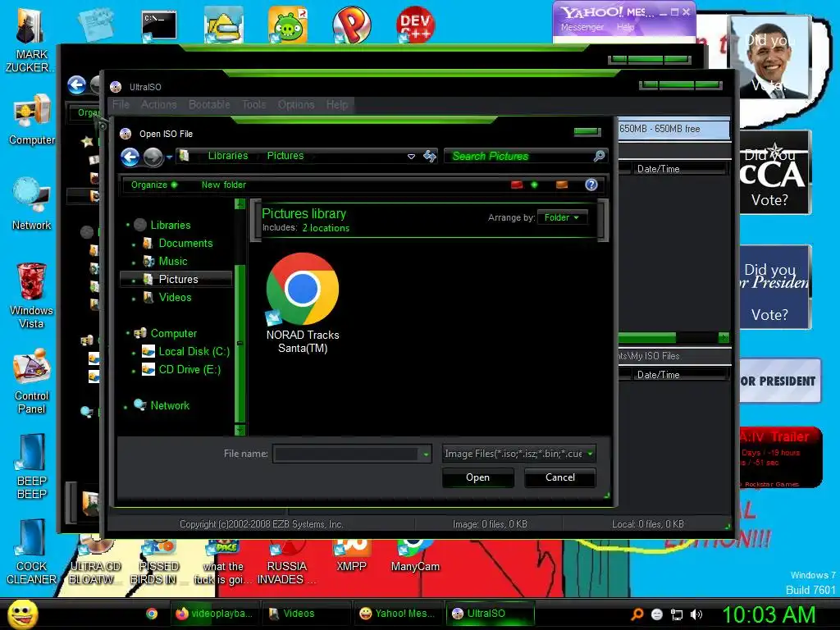Click the smiley Start button

[x=22, y=614]
